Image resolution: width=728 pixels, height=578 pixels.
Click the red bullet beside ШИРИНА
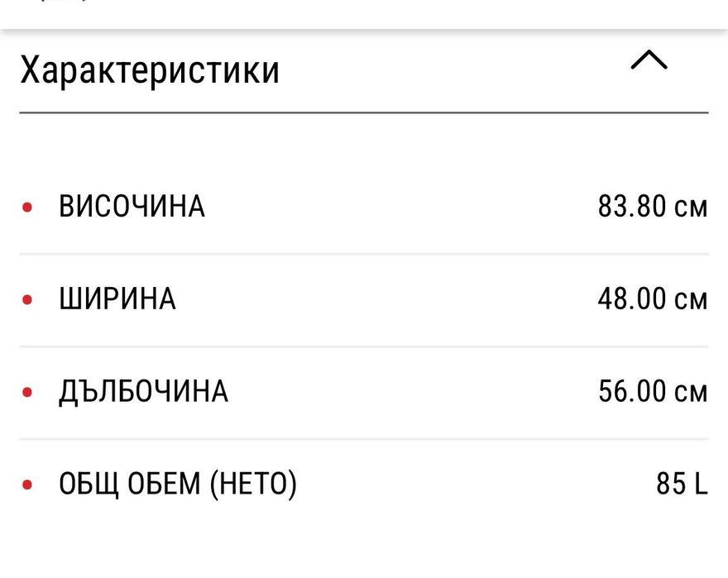coord(27,299)
